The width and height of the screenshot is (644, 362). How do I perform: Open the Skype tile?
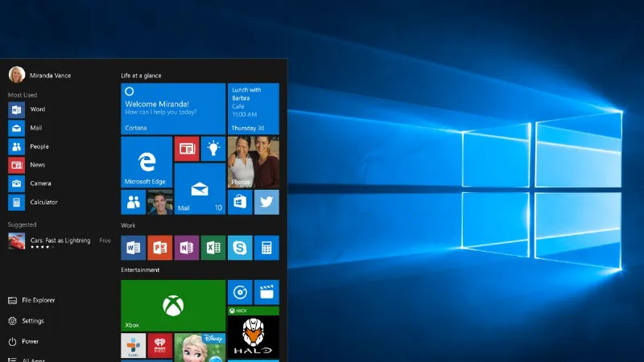[x=240, y=248]
